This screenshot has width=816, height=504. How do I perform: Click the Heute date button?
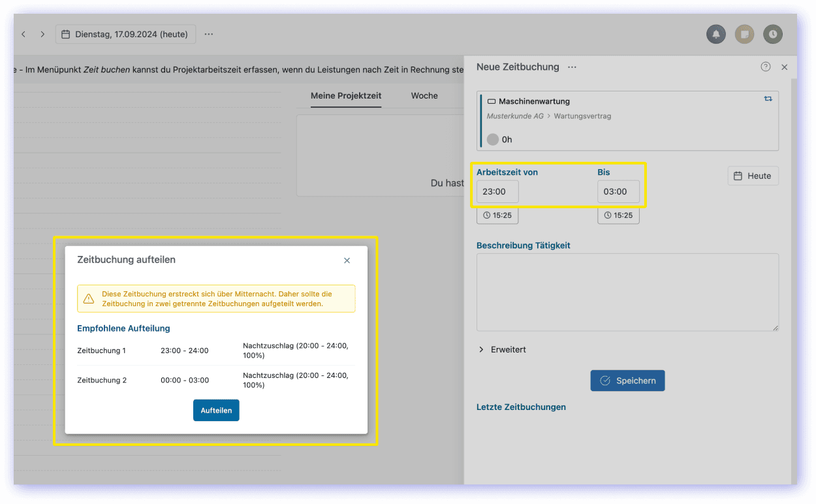753,176
